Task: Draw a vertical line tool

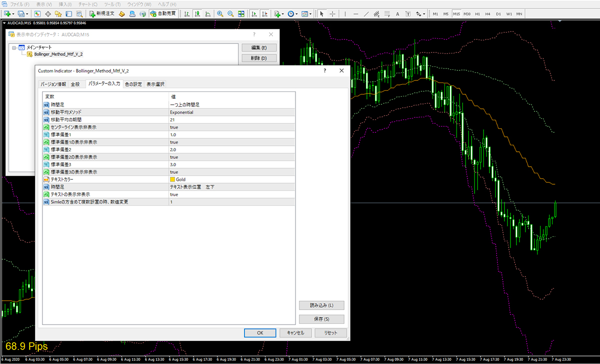Action: (x=345, y=13)
